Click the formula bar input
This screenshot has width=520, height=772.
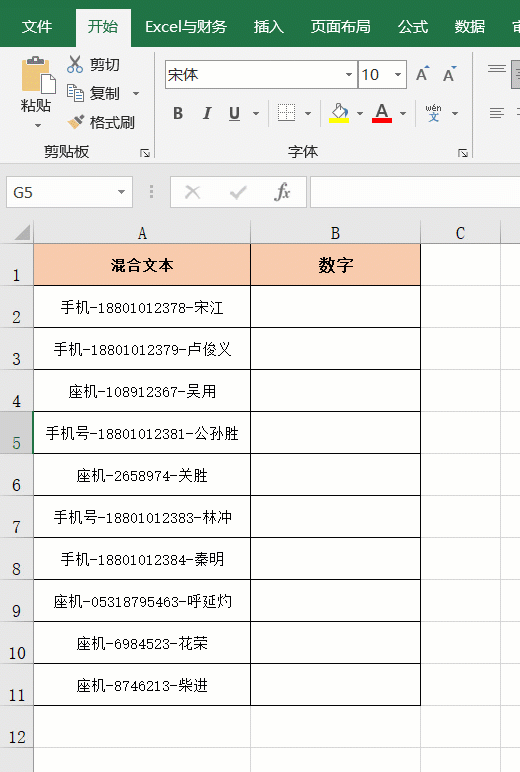pos(415,192)
